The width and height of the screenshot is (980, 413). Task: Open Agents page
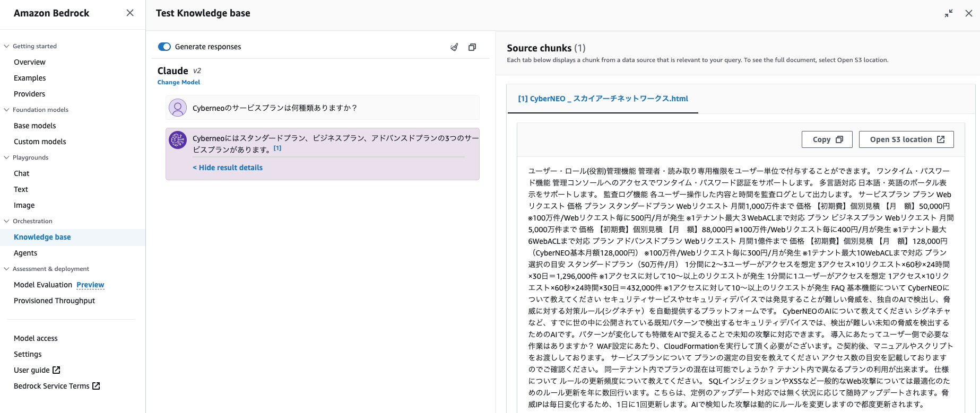(x=25, y=253)
